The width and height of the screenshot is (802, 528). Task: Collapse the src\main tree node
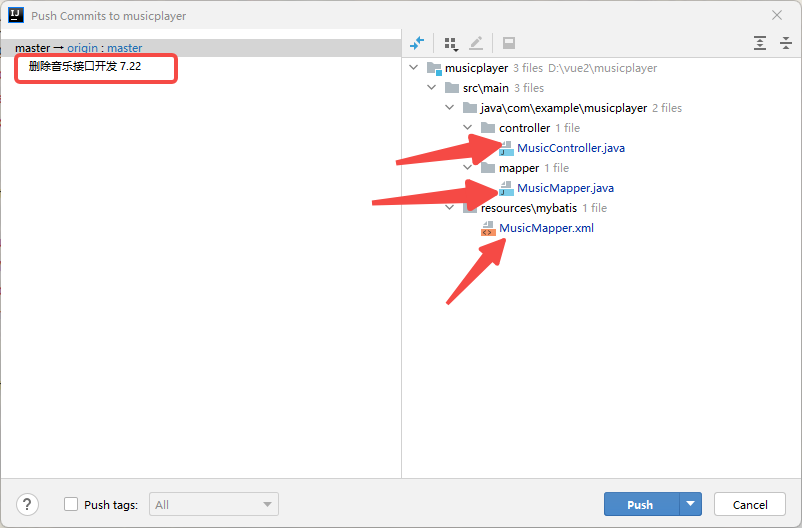click(x=432, y=87)
